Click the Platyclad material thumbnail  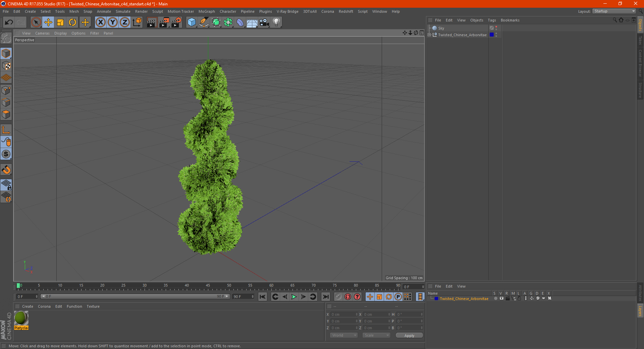[x=21, y=318]
